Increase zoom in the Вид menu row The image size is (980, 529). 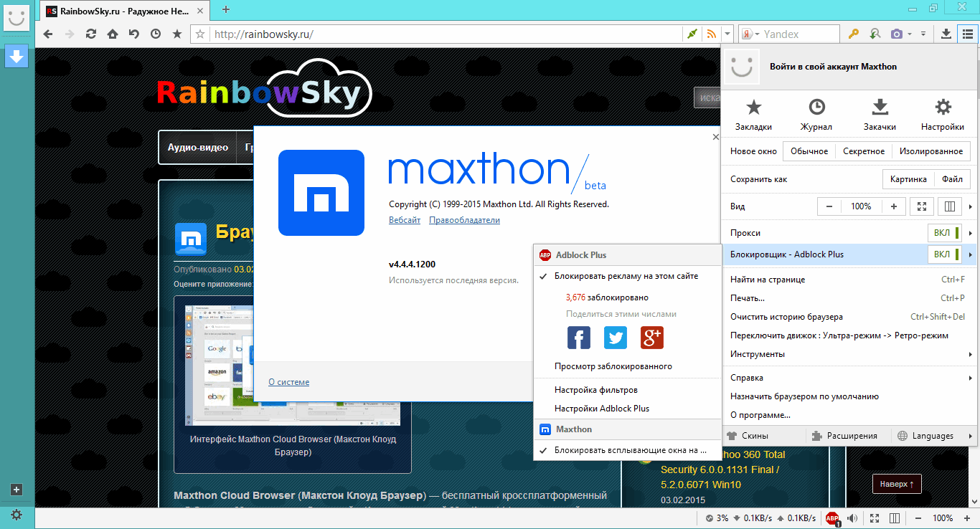(x=893, y=206)
